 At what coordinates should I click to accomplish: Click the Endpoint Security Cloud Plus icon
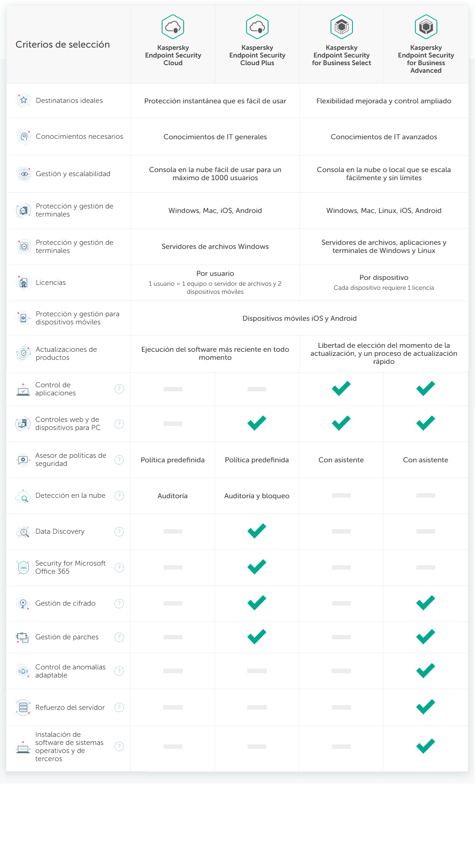(x=257, y=27)
